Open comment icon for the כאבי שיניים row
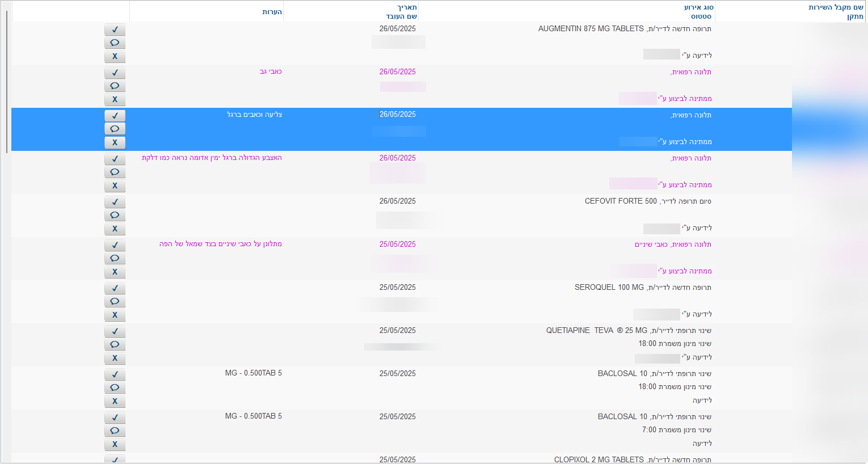 (115, 259)
